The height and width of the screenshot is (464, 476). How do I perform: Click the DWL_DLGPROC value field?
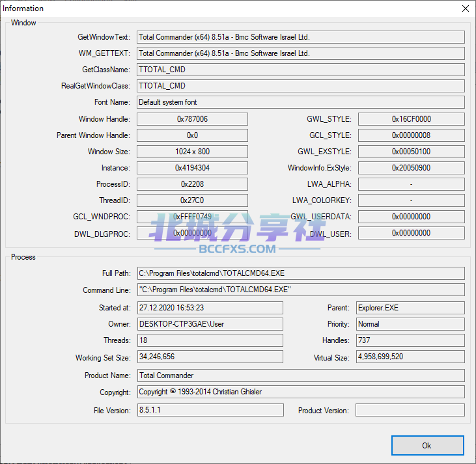coord(192,233)
